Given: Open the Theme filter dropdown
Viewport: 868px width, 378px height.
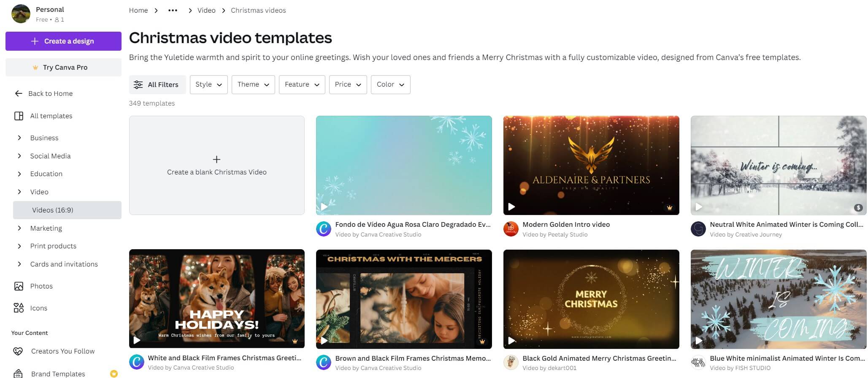Looking at the screenshot, I should 253,84.
